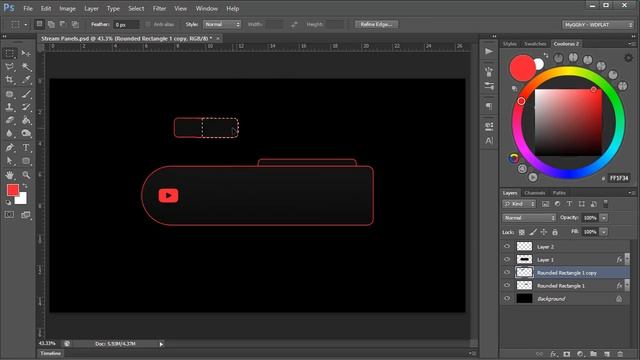This screenshot has width=640, height=360.
Task: Add layer style fx at panel bottom
Action: 553,354
